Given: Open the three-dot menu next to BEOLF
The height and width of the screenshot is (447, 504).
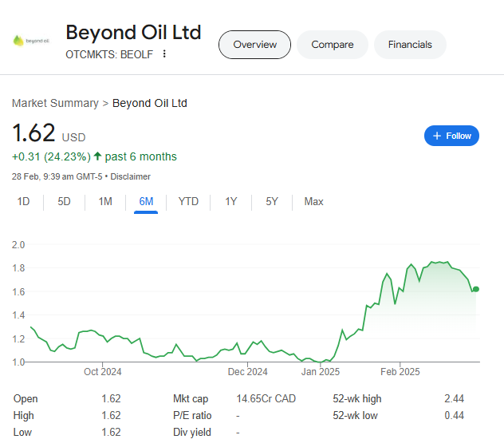Looking at the screenshot, I should pyautogui.click(x=164, y=53).
